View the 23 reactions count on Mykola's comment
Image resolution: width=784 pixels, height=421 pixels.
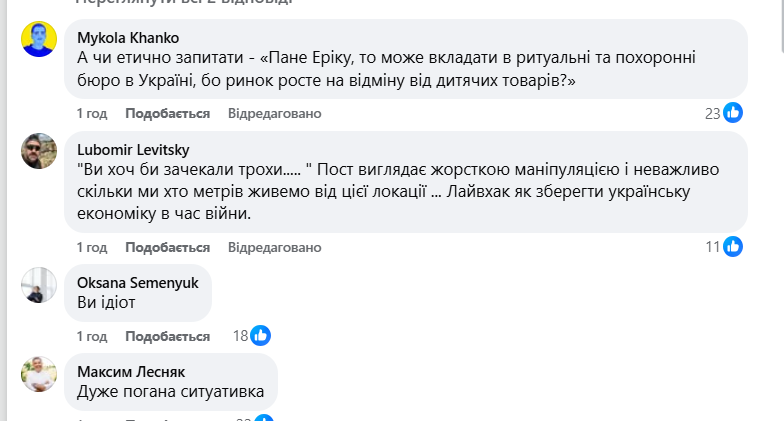click(x=712, y=113)
